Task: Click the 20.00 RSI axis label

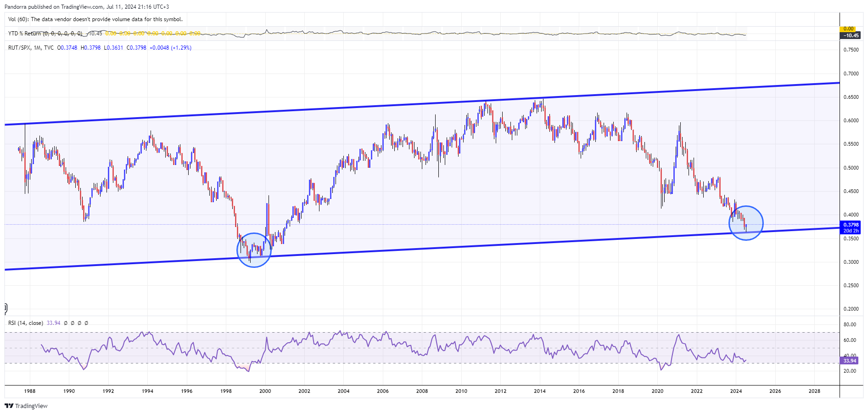Action: click(x=850, y=371)
